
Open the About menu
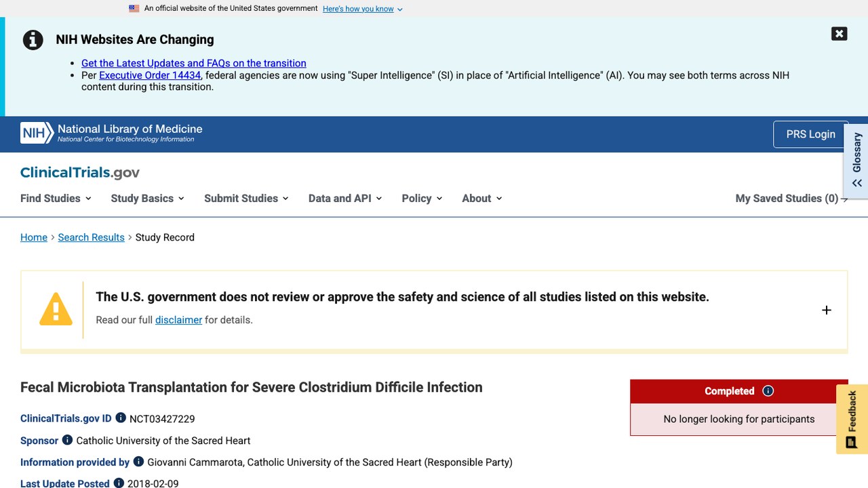482,199
